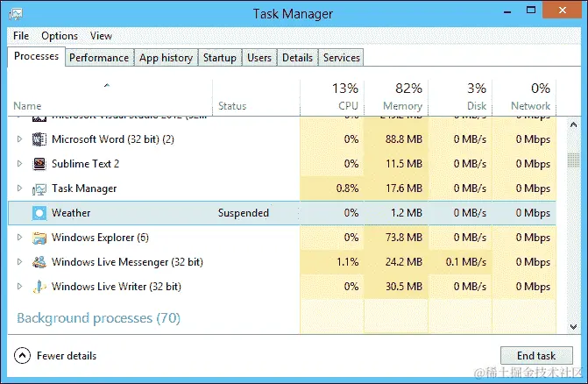Switch to the Users tab
The height and width of the screenshot is (384, 588).
[x=259, y=58]
